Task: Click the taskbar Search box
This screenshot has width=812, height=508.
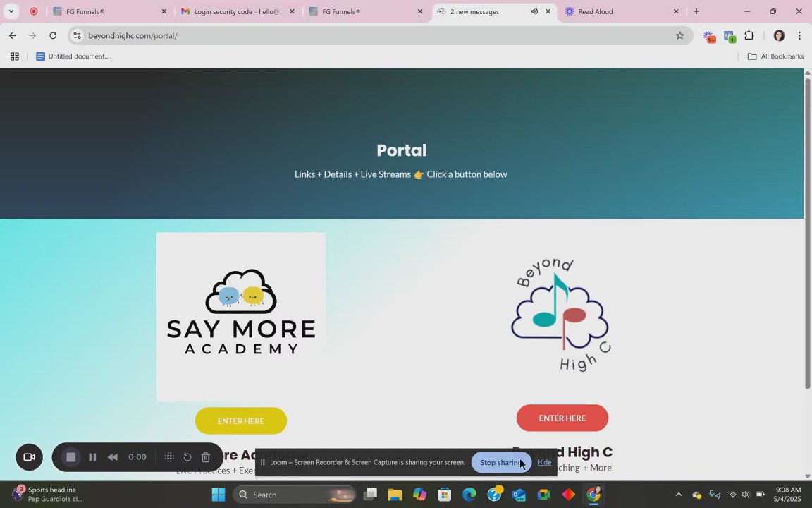Action: 295,495
